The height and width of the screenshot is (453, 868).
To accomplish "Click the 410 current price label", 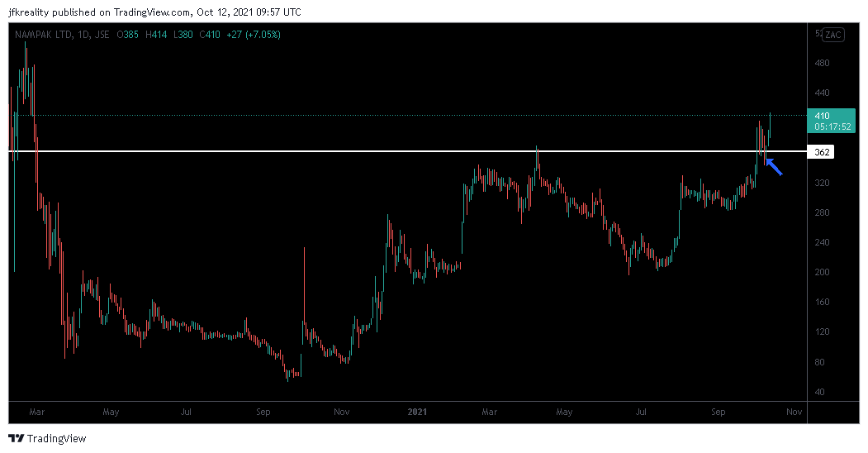I will [823, 116].
